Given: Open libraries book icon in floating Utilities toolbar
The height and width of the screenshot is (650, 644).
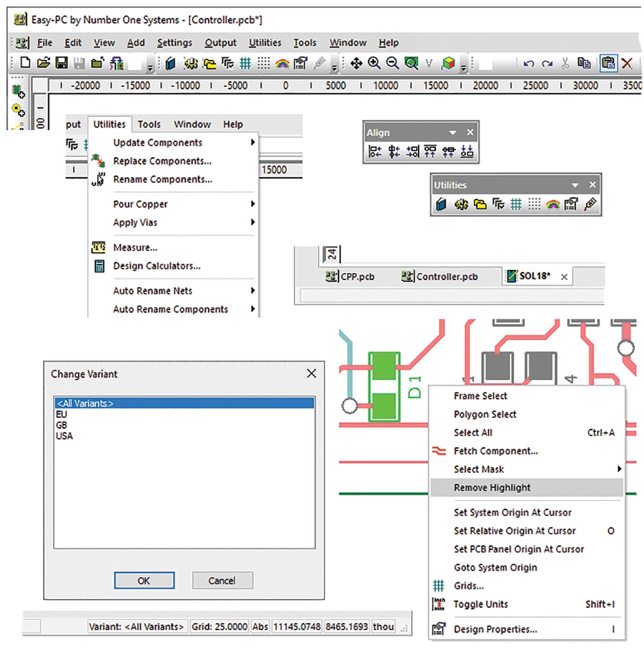Looking at the screenshot, I should tap(441, 204).
